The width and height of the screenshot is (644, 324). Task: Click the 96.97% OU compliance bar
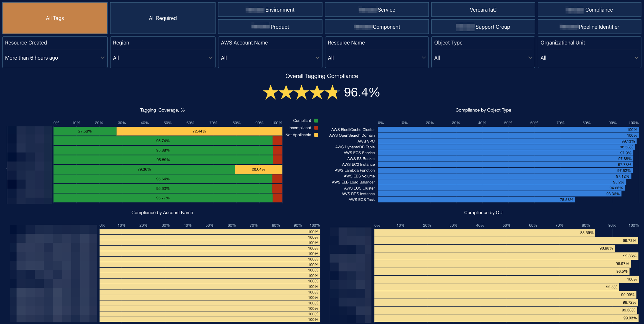coord(503,264)
